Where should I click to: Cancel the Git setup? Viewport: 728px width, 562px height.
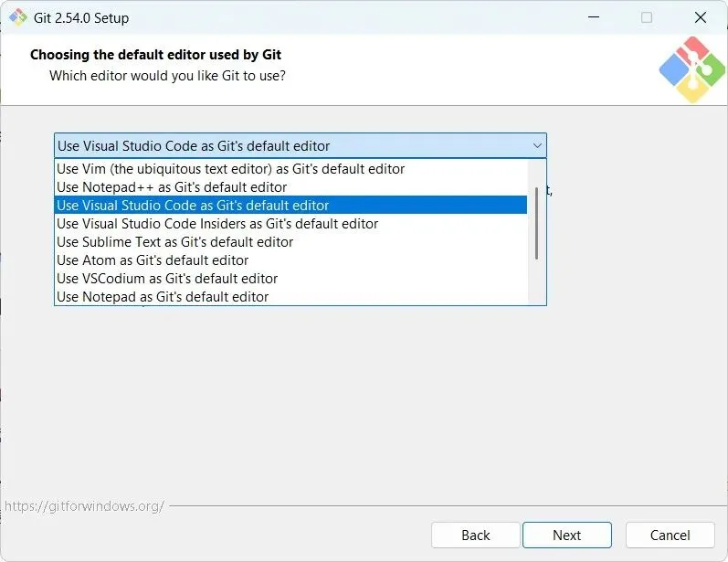(x=670, y=535)
